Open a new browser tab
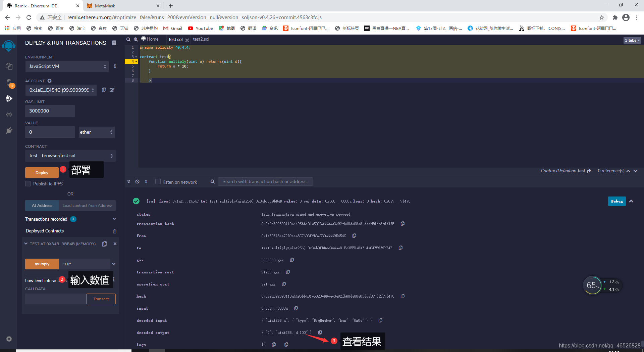 pos(171,6)
